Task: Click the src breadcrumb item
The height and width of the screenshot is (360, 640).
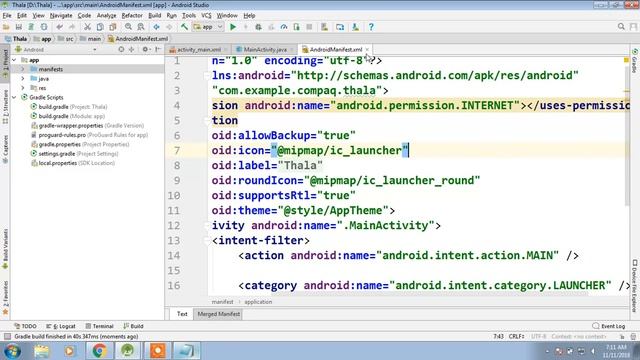Action: click(66, 39)
